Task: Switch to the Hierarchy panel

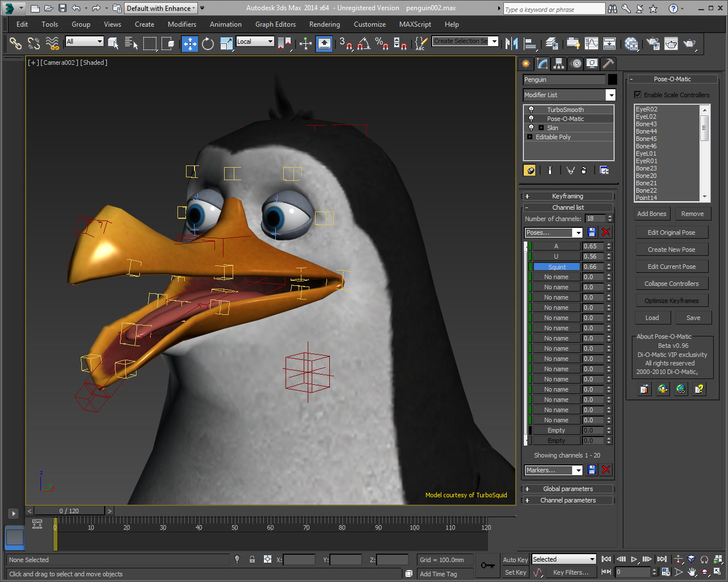Action: pyautogui.click(x=559, y=64)
